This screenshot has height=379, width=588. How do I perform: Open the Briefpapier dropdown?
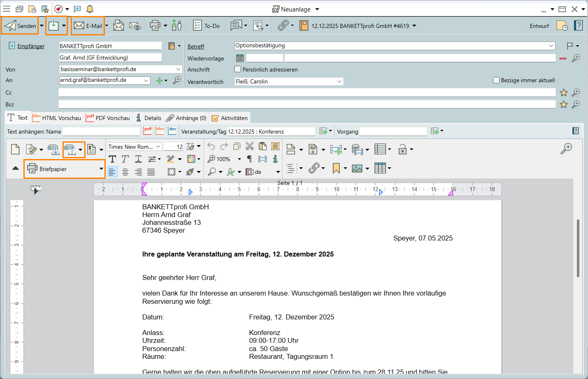(x=101, y=169)
